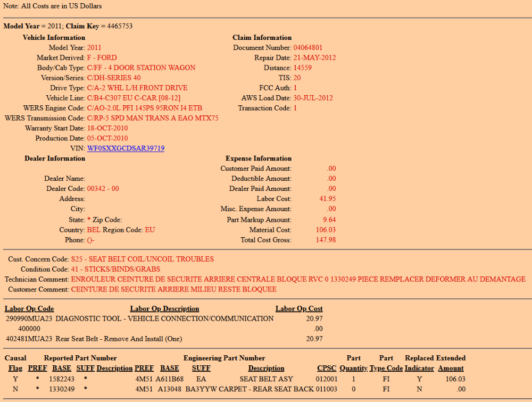Click reported part base number 1582243
Screen dimensions: 532x402
(61, 379)
